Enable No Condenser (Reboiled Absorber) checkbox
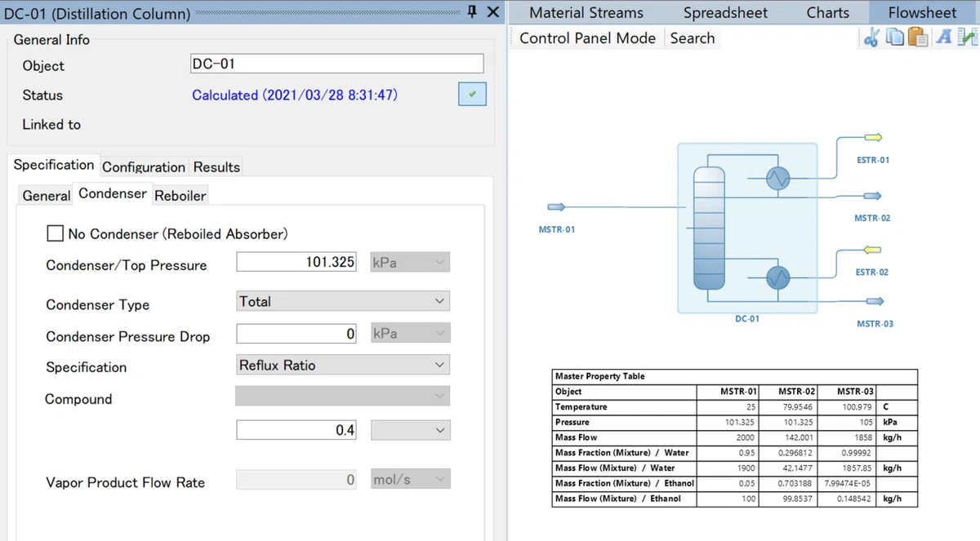 point(56,233)
